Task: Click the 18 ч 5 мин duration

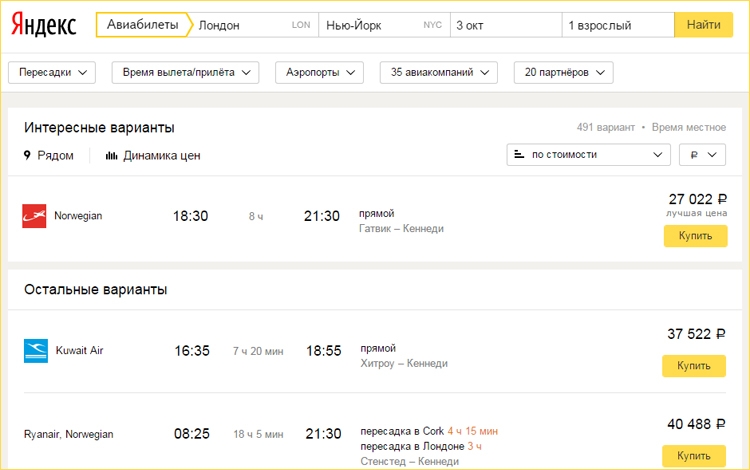Action: [x=258, y=434]
